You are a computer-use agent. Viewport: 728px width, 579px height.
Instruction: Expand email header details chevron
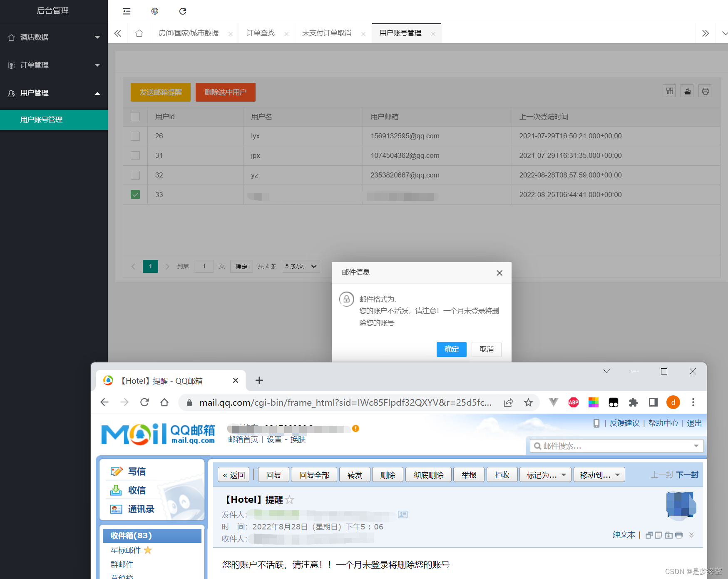click(691, 535)
